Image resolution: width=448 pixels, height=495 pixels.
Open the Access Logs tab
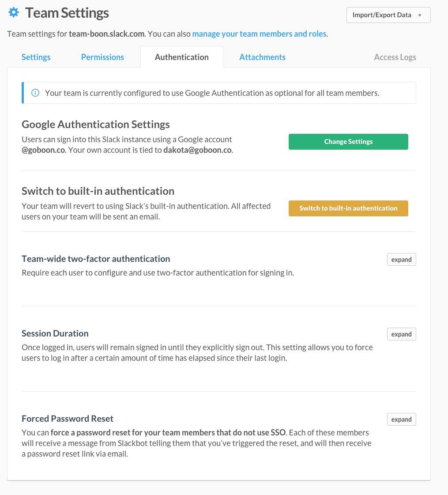click(395, 57)
